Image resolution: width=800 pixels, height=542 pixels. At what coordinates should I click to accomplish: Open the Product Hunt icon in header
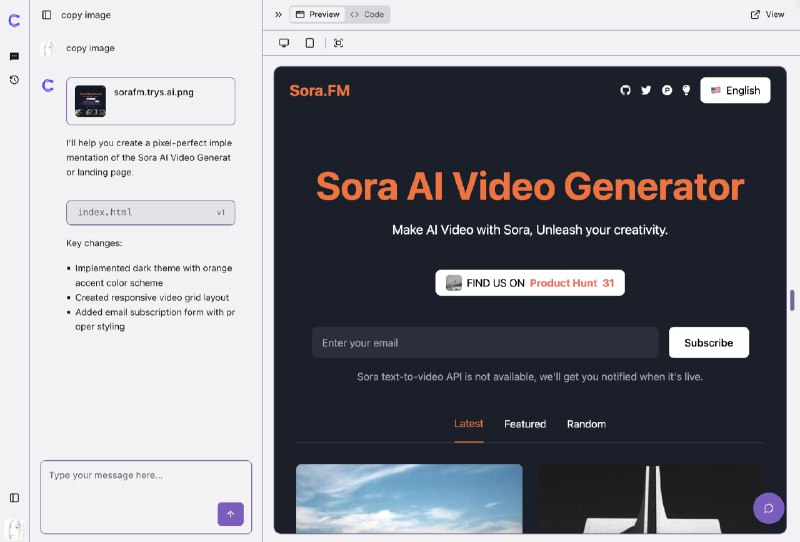tap(667, 90)
